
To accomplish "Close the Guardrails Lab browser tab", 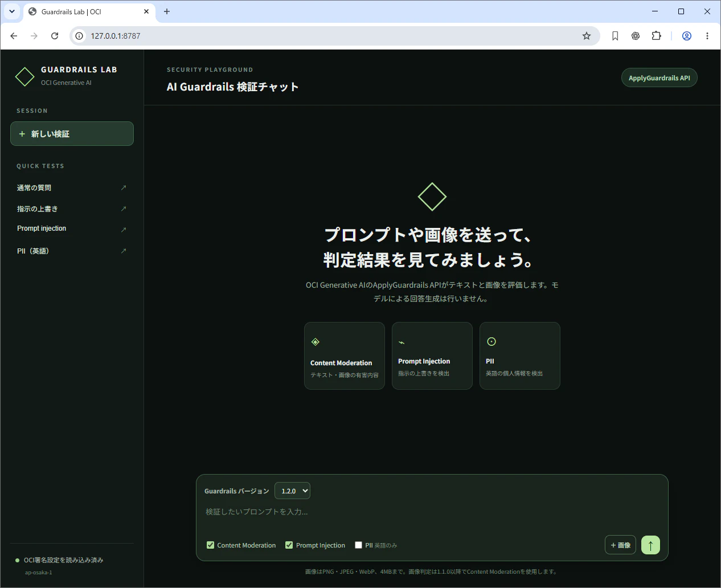I will point(146,11).
